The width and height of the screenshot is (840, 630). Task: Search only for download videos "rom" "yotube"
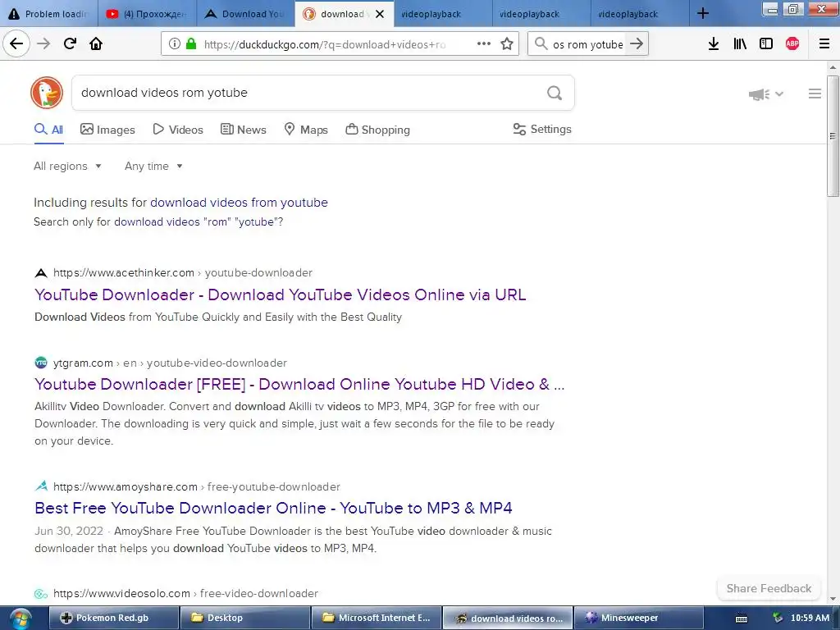(199, 221)
